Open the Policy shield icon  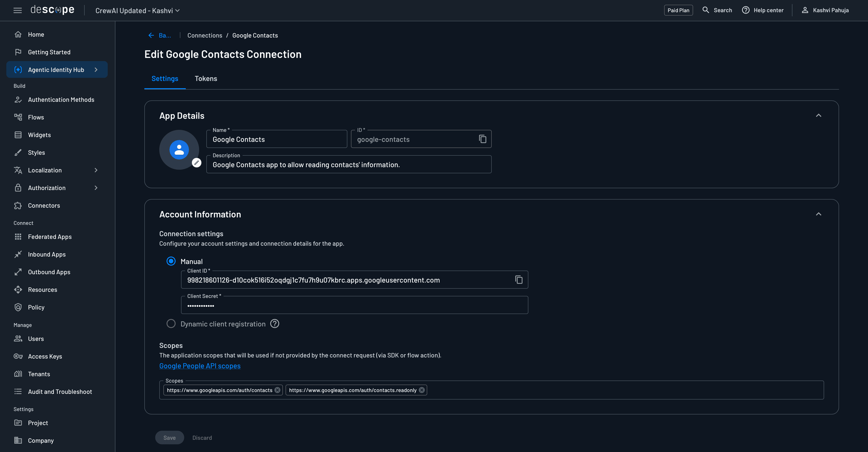click(x=18, y=307)
